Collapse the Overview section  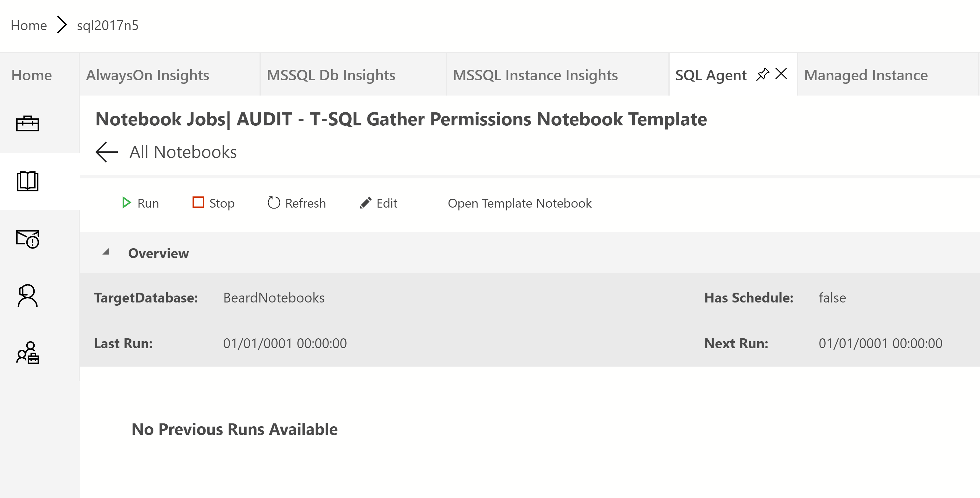106,252
